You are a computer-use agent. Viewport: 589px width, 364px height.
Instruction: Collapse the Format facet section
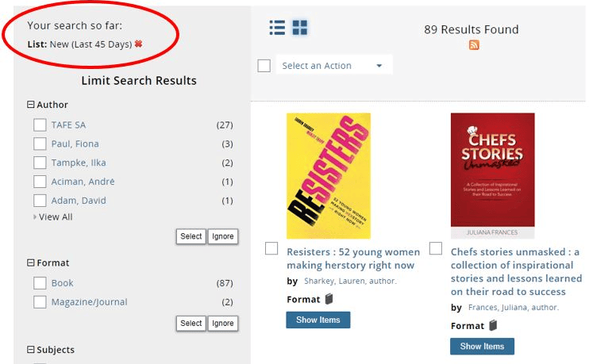31,262
